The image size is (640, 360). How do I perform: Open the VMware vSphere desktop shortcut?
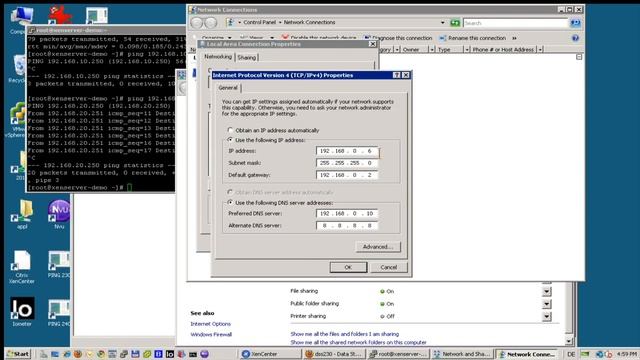click(16, 120)
